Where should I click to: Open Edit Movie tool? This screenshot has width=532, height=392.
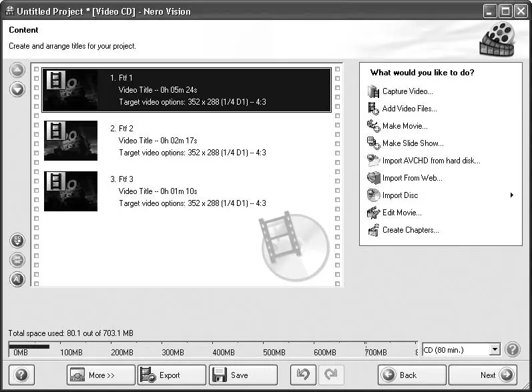402,213
